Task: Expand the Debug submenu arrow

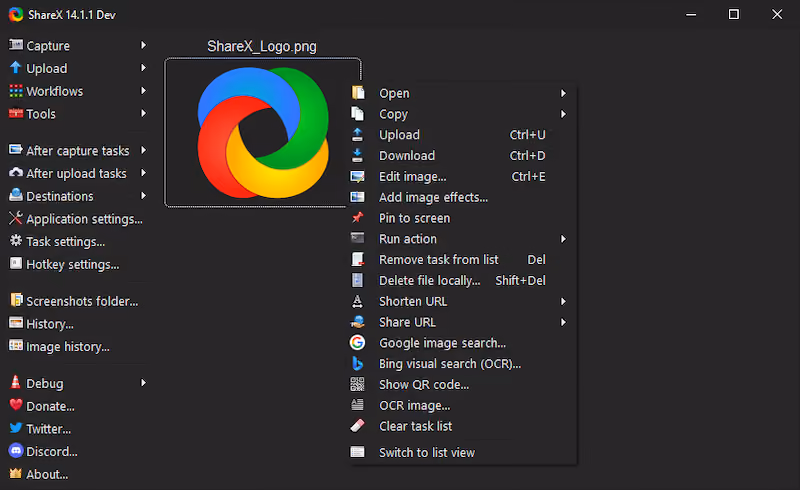Action: coord(143,382)
